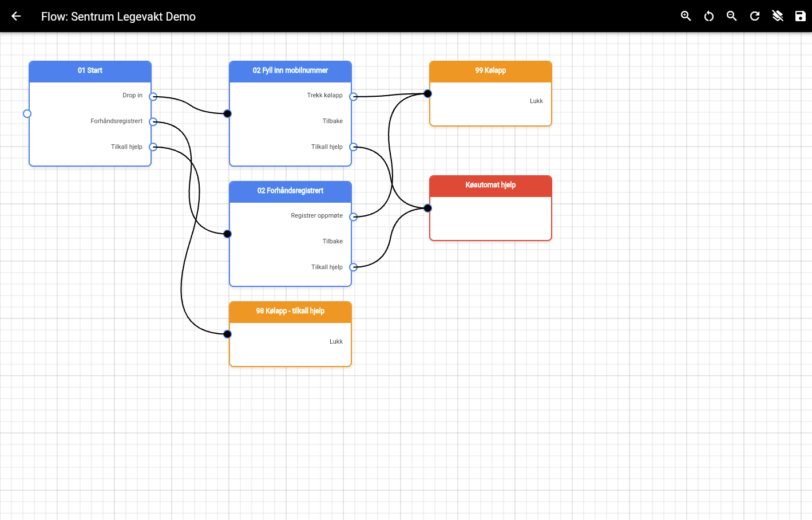Click the input port of 02 Fyll inn mobilnummer
812x520 pixels.
pyautogui.click(x=227, y=113)
